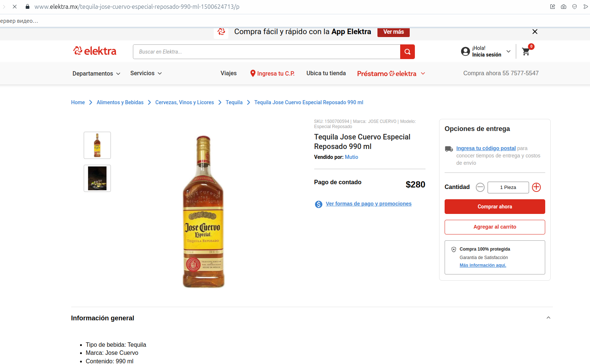Click the red search magnifier button
This screenshot has height=364, width=590.
(408, 52)
